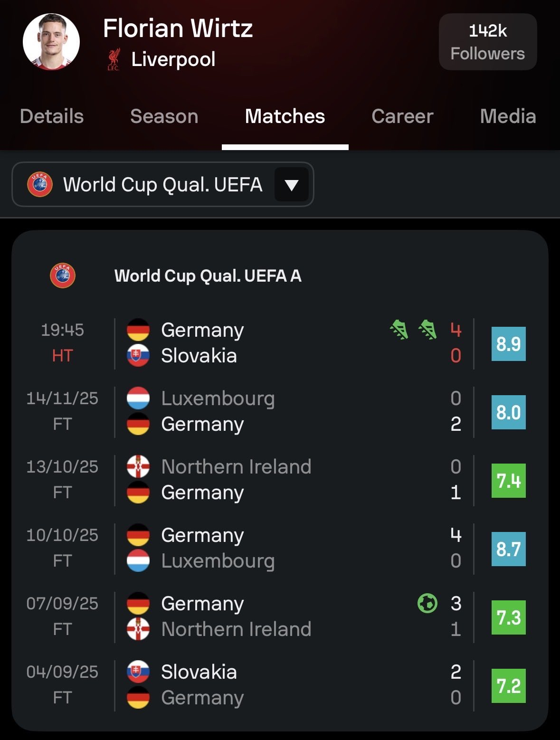This screenshot has width=560, height=740.
Task: Click the Liverpool club crest icon
Action: click(114, 60)
